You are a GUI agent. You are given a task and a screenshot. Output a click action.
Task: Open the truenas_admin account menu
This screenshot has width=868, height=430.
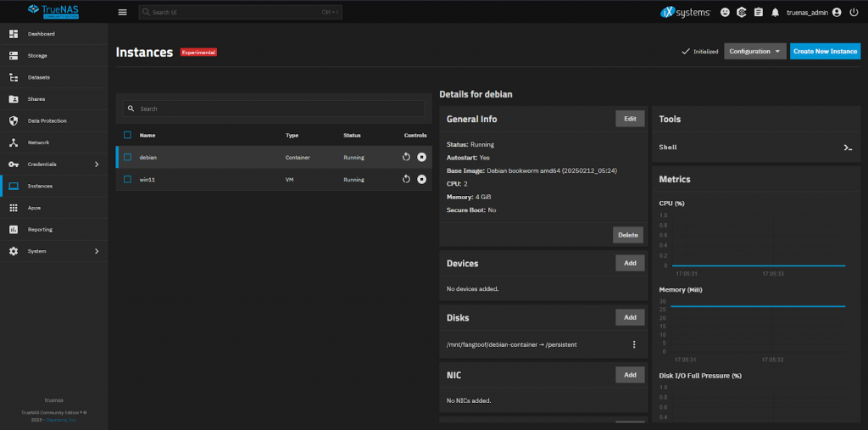pos(813,12)
